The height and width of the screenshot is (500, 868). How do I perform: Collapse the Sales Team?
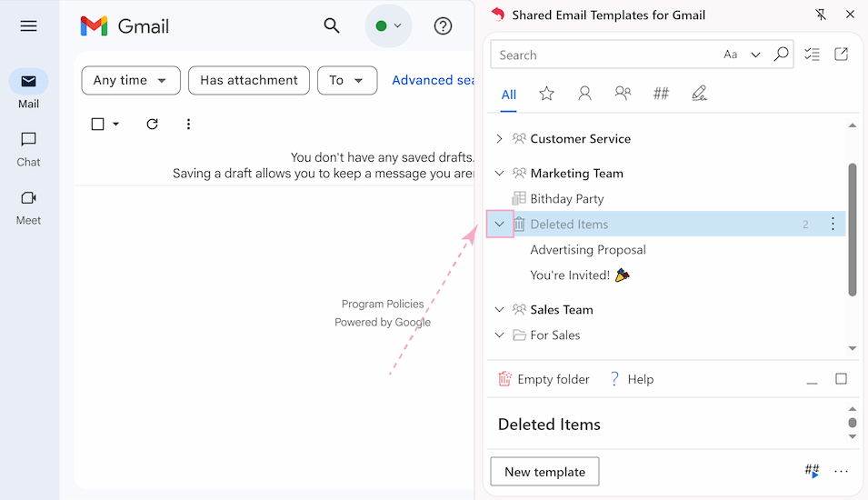(x=499, y=309)
